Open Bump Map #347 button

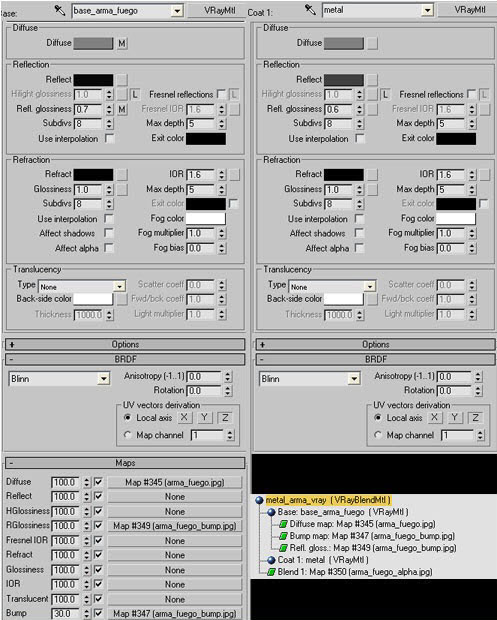(x=174, y=614)
